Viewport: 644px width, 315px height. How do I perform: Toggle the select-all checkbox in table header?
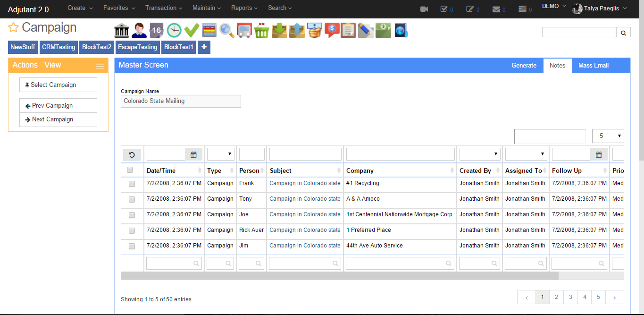click(130, 170)
